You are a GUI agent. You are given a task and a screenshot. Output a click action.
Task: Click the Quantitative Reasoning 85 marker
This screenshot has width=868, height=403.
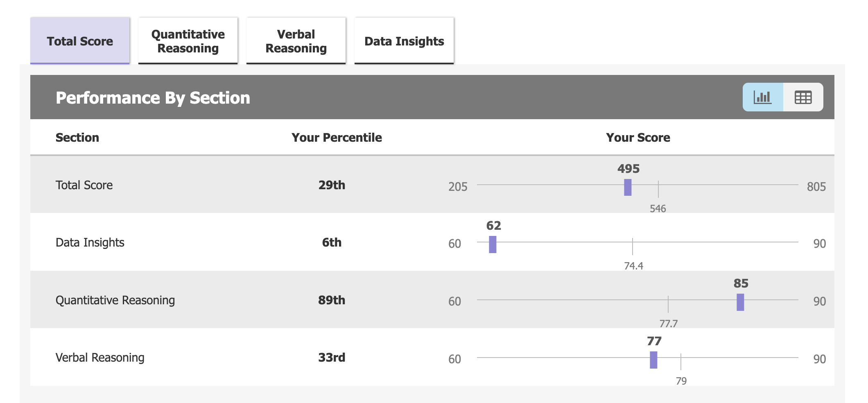[739, 302]
